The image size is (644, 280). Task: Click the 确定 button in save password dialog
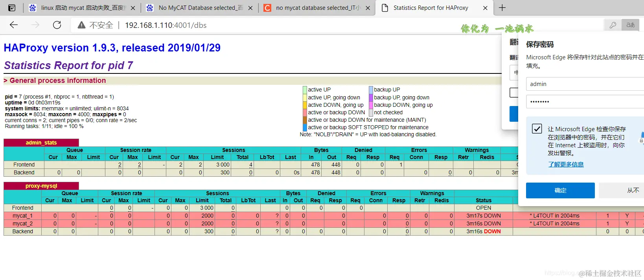point(560,190)
